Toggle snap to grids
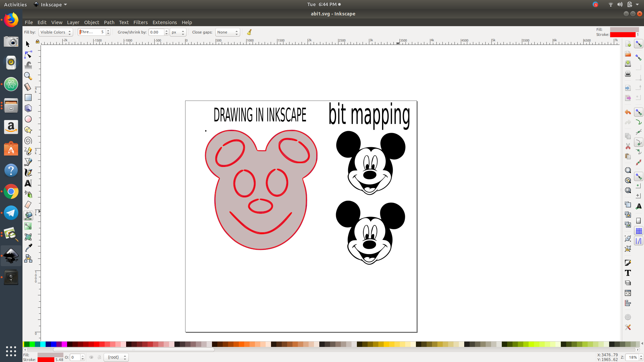This screenshot has height=362, width=644. [x=639, y=231]
